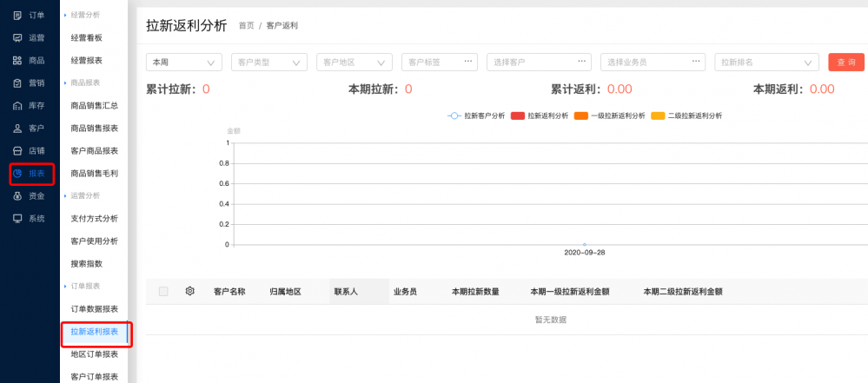868x383 pixels.
Task: Open 地区订单报表 menu item
Action: [94, 354]
